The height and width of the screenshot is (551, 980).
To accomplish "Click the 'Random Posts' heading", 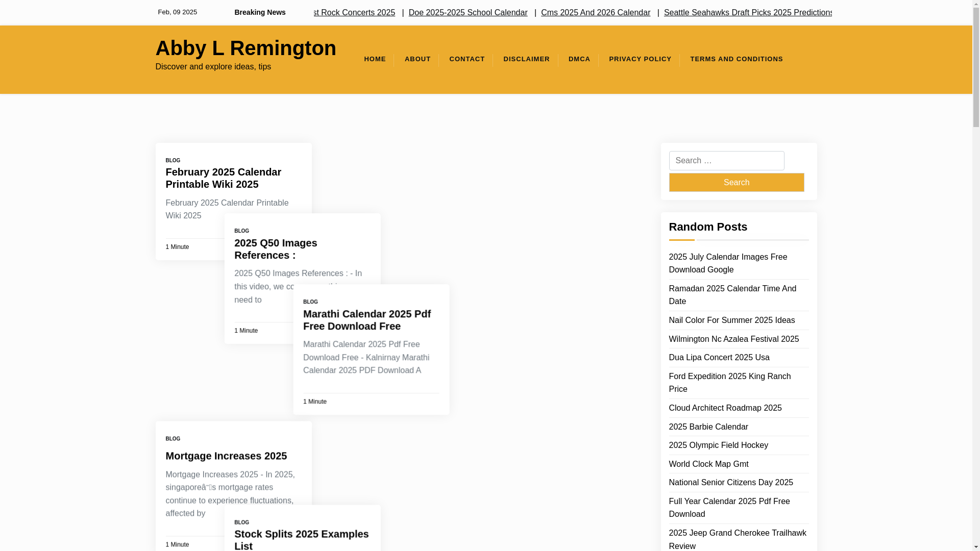I will [x=707, y=227].
